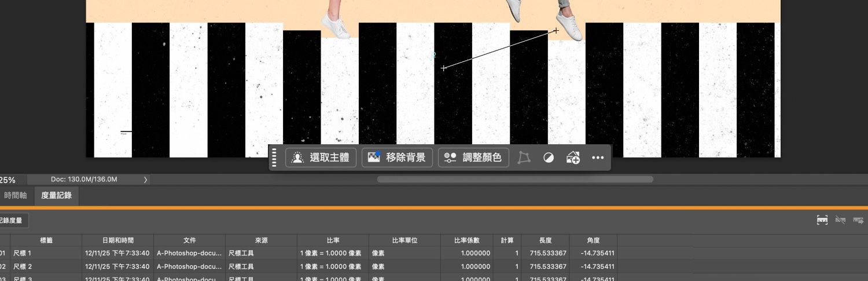Click the 移除背景 (Remove Background) button
The height and width of the screenshot is (281, 868).
(x=397, y=158)
